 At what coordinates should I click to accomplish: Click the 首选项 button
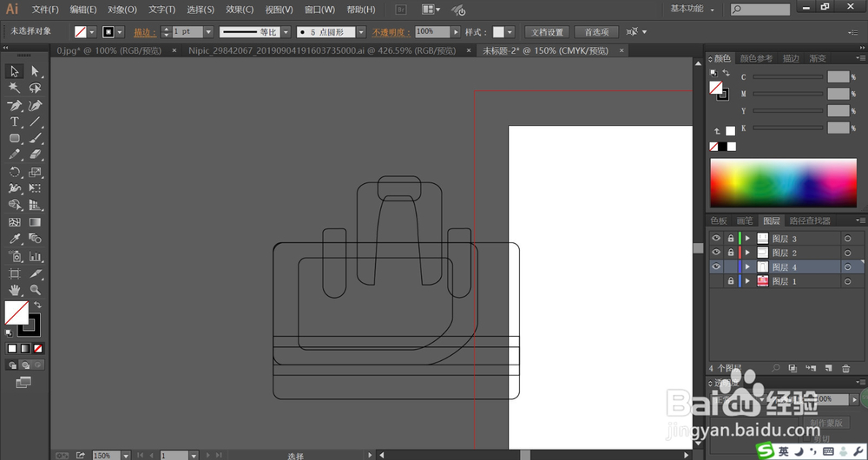pos(596,32)
